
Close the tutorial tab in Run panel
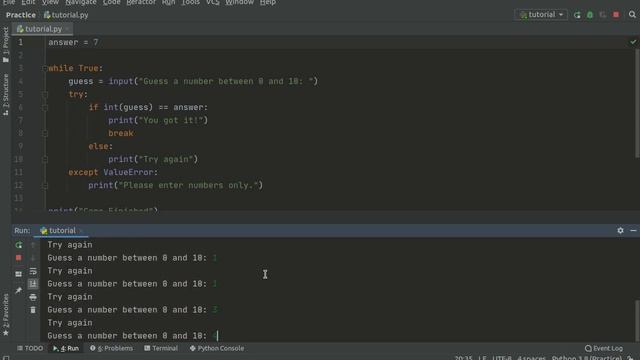[x=81, y=231]
